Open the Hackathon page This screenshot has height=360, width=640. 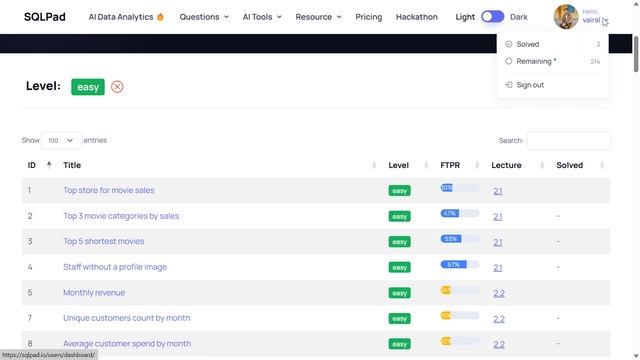click(417, 17)
